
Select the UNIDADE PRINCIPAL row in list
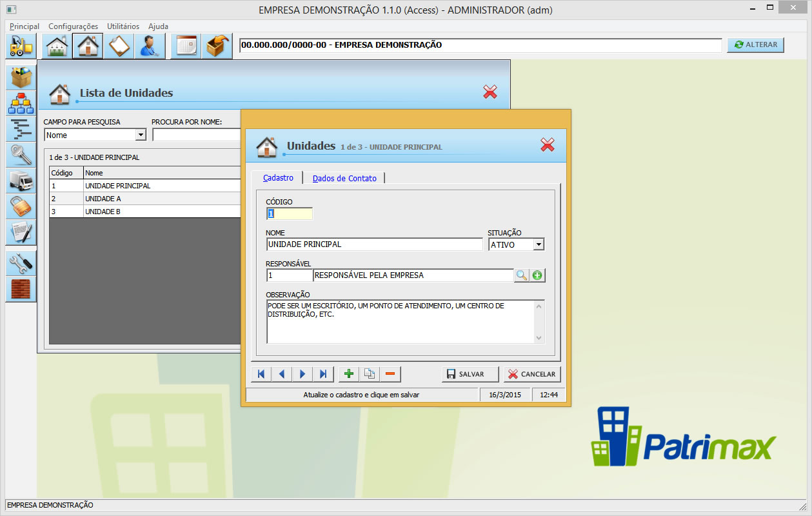pyautogui.click(x=145, y=186)
